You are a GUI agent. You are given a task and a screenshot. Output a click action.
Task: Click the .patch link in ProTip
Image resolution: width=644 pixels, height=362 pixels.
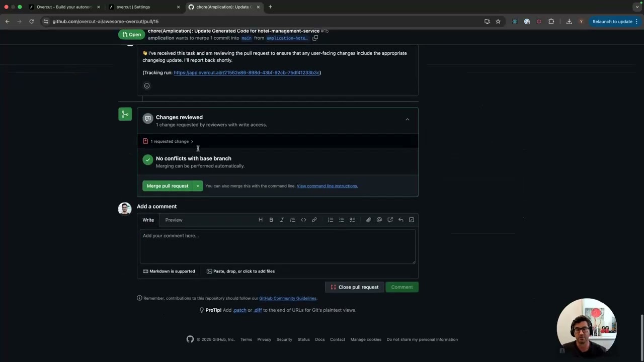(x=239, y=310)
